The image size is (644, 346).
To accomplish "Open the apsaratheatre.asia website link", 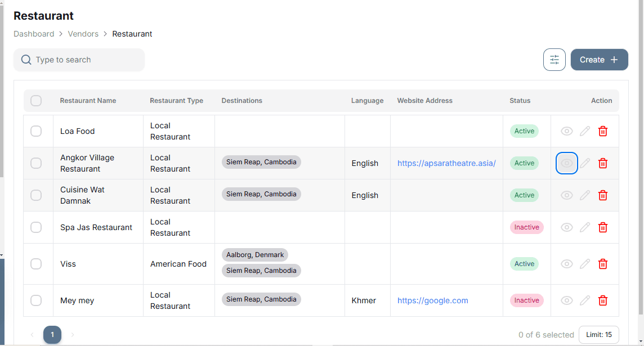I will coord(446,163).
